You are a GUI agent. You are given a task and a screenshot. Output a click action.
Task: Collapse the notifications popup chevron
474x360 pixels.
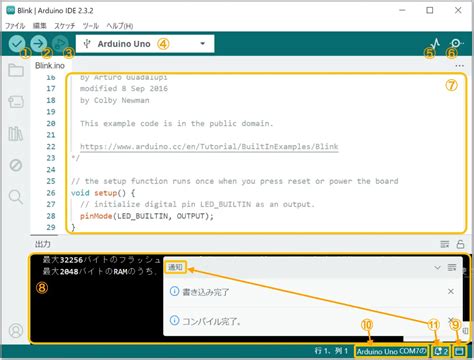(x=437, y=267)
